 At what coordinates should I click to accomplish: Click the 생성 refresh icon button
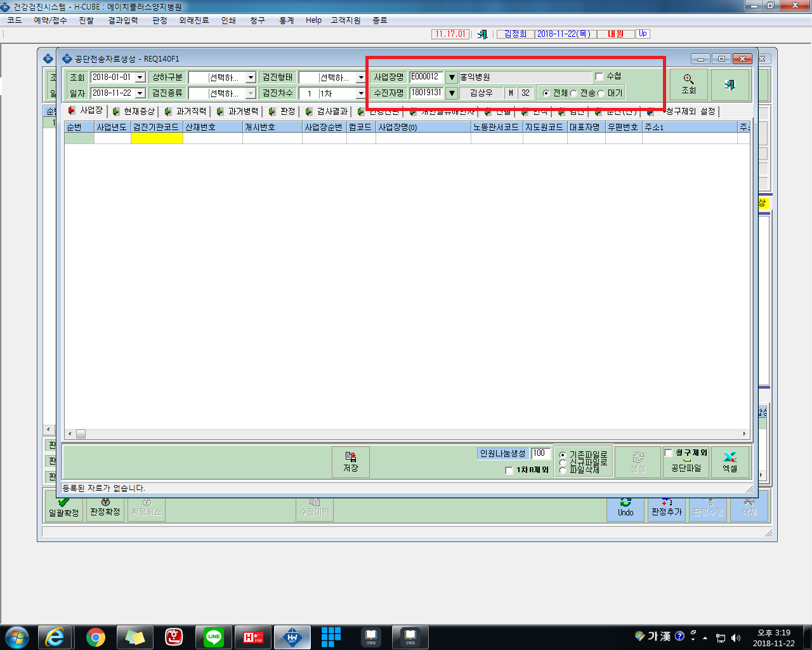click(x=638, y=461)
